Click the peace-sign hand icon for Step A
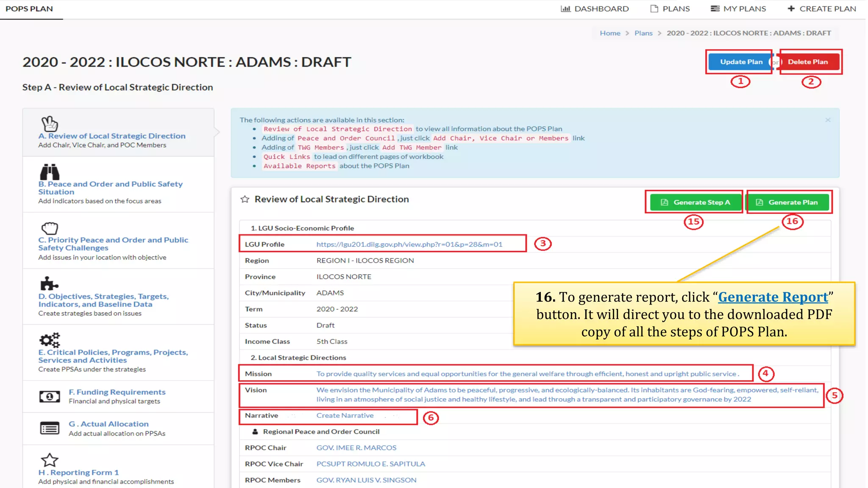 (x=50, y=124)
